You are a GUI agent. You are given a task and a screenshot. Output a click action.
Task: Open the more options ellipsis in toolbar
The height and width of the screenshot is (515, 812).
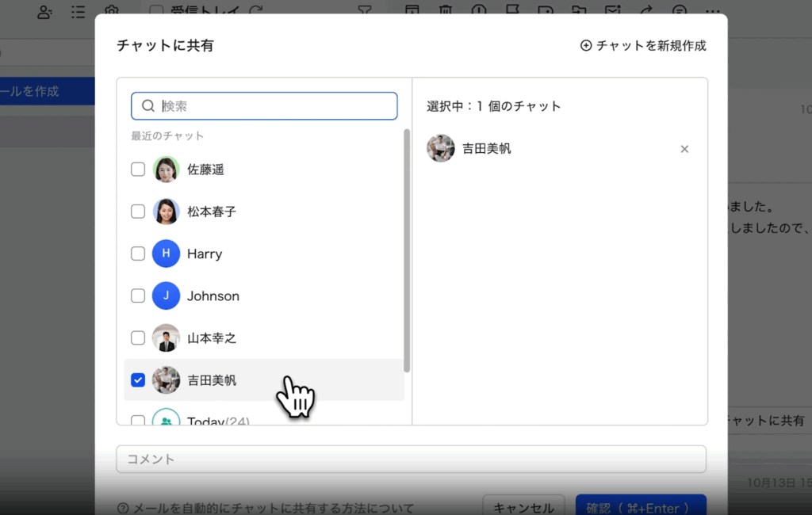click(713, 10)
